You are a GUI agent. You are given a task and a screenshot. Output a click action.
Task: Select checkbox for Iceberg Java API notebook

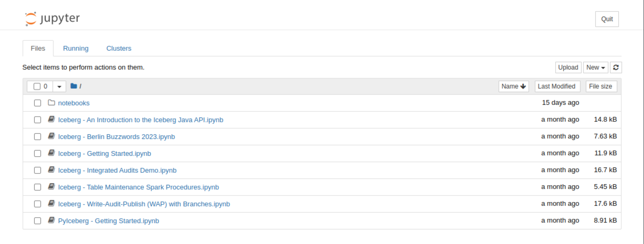38,120
